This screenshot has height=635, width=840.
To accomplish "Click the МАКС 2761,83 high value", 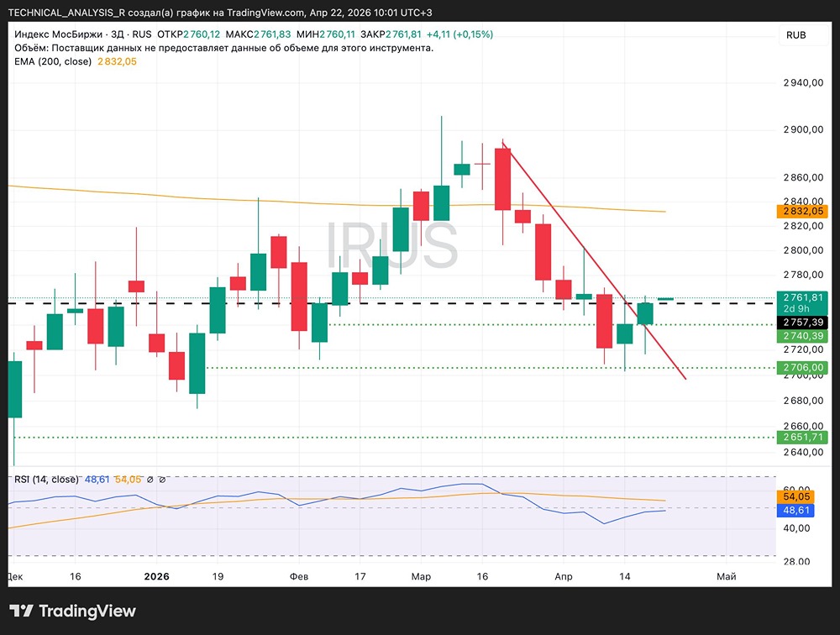I will coord(258,34).
